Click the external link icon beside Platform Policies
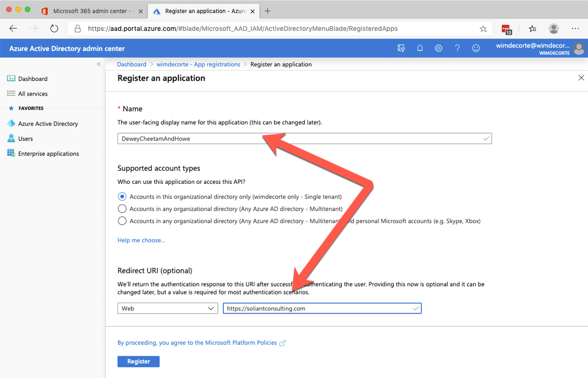 [282, 343]
